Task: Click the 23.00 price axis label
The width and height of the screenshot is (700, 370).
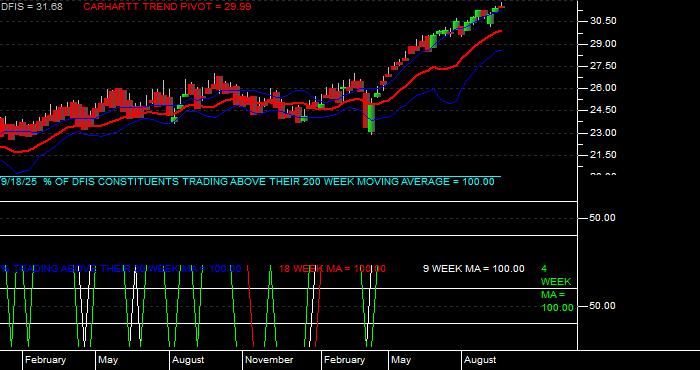Action: (x=603, y=133)
